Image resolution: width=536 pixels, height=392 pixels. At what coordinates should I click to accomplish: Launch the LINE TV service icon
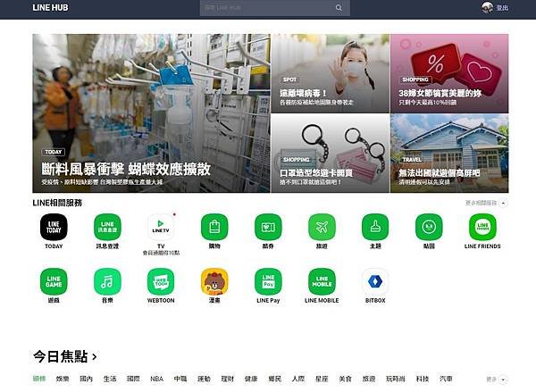point(161,228)
